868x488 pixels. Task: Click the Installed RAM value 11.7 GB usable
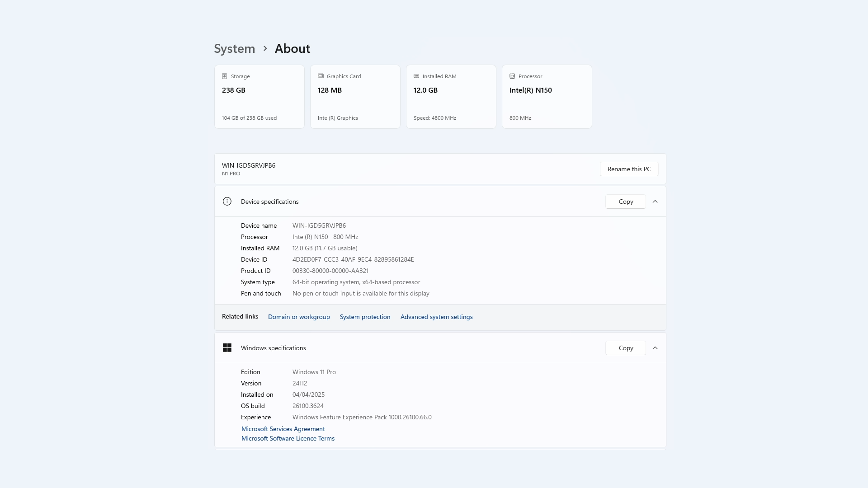(x=325, y=248)
